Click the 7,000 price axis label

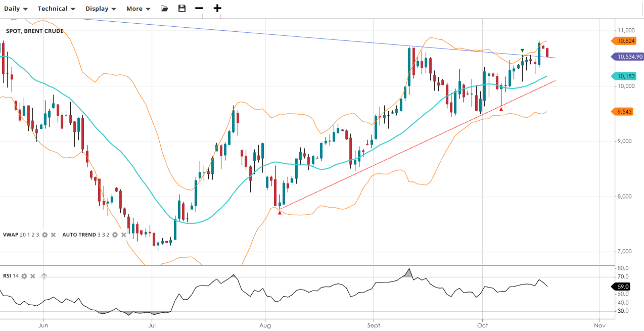click(625, 251)
